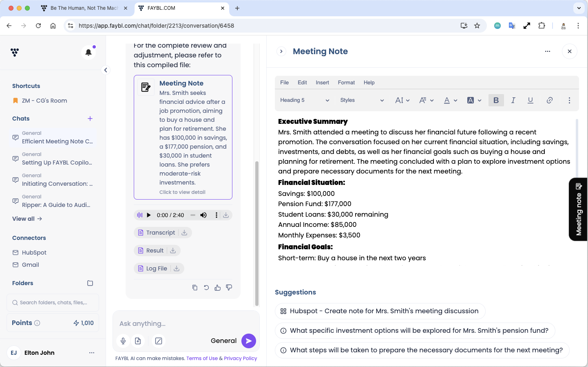Insert a link in editor

coord(550,100)
